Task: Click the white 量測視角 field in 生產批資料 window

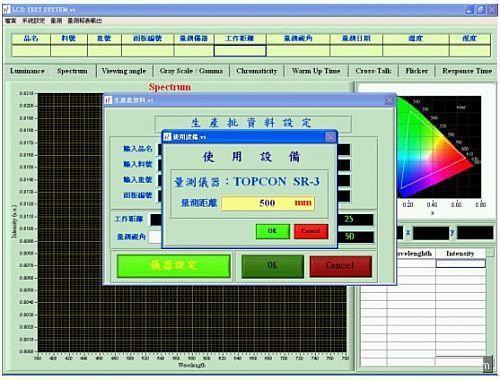Action: pos(155,237)
